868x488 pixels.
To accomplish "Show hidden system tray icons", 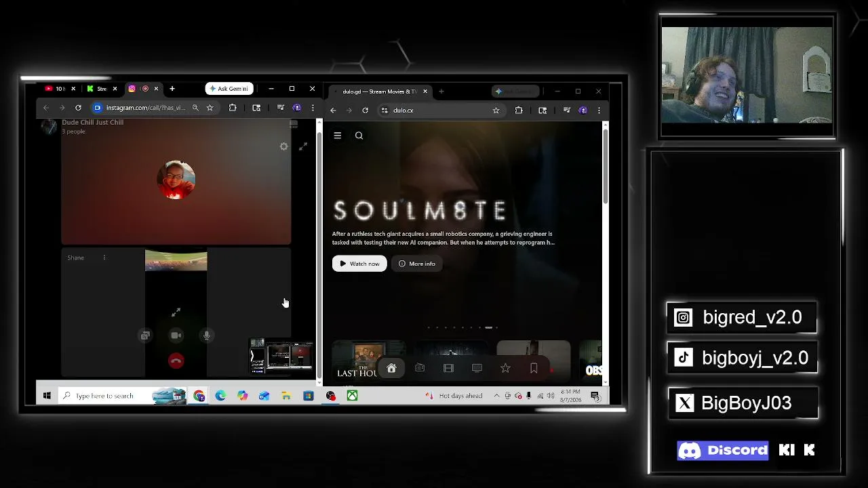I will 496,396.
